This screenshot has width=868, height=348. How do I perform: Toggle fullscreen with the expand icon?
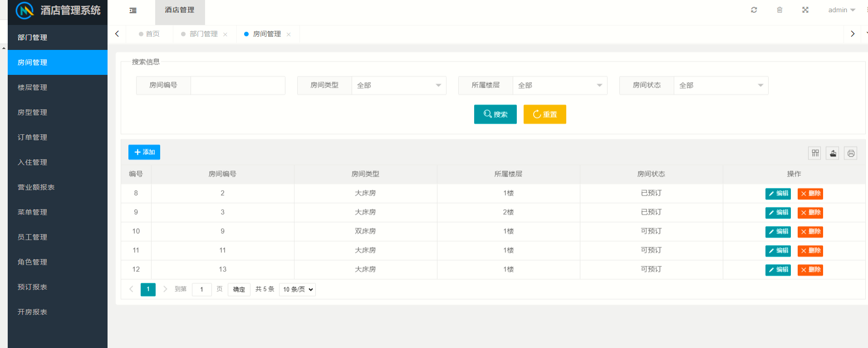tap(805, 10)
